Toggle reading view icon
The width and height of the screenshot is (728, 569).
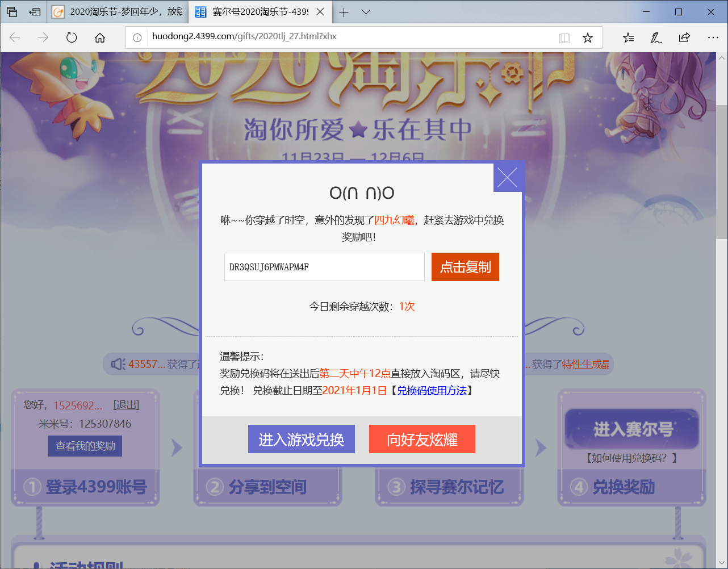(564, 37)
